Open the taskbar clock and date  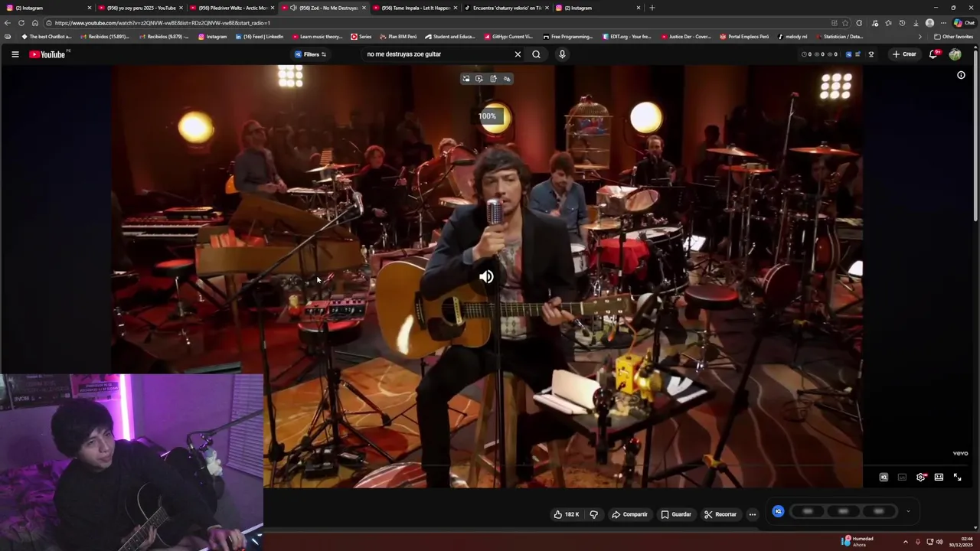coord(961,542)
